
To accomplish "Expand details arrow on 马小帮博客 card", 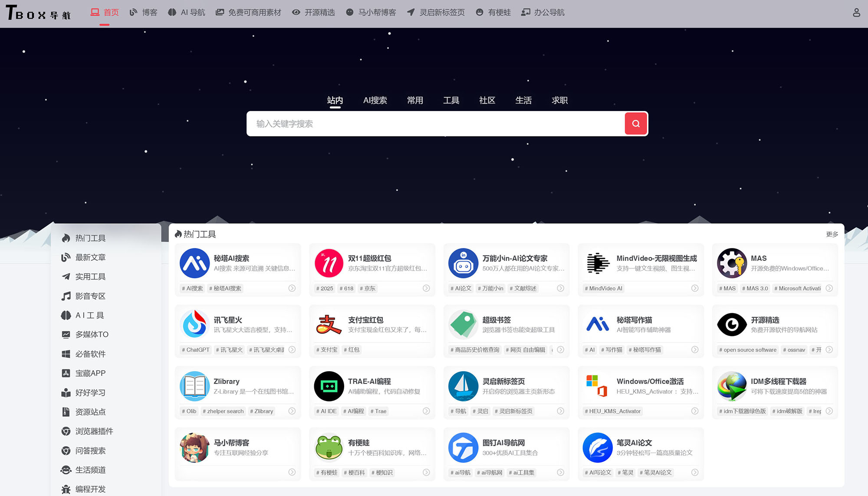I will tap(292, 472).
